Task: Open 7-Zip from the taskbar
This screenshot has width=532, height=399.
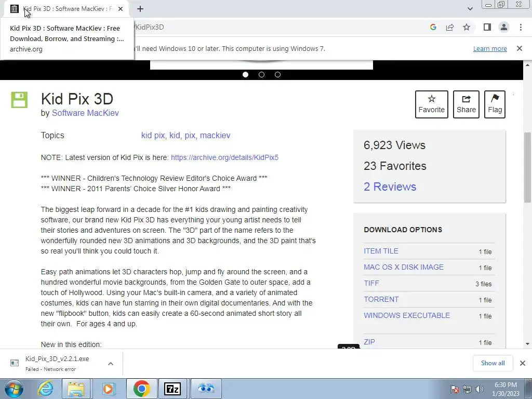Action: click(x=172, y=389)
